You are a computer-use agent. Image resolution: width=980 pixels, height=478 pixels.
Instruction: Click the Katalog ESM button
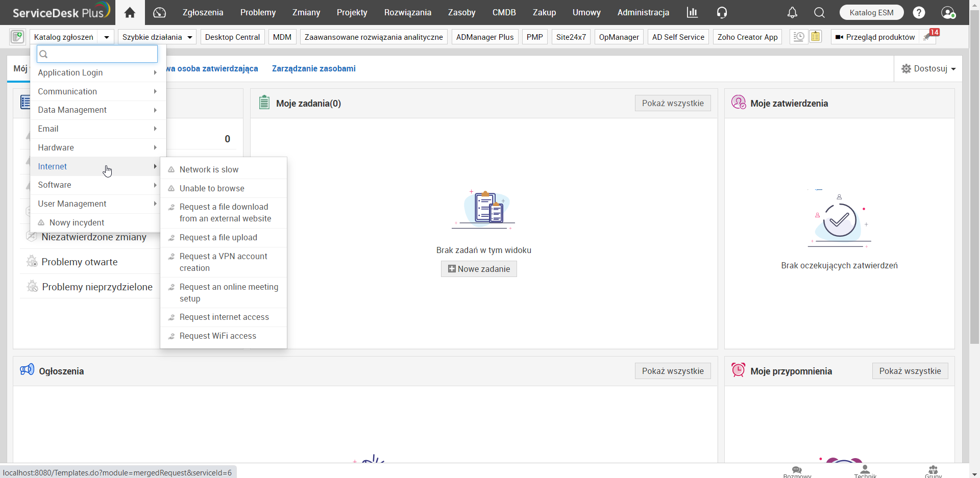tap(871, 12)
